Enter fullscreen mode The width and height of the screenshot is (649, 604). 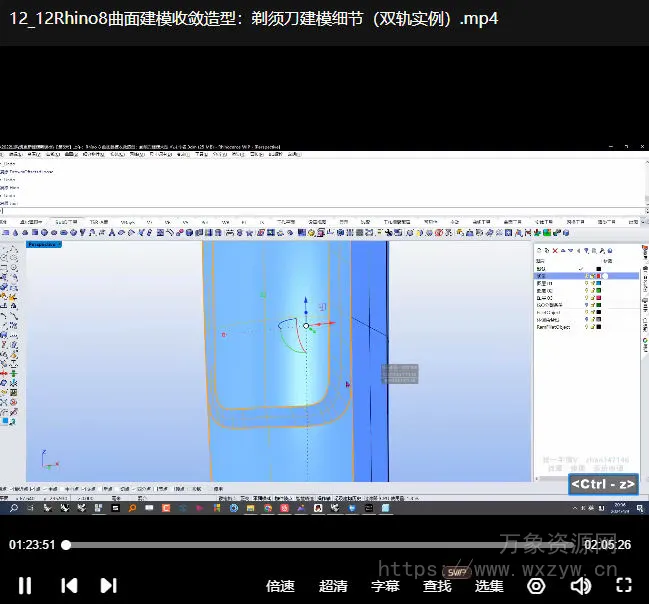(624, 586)
